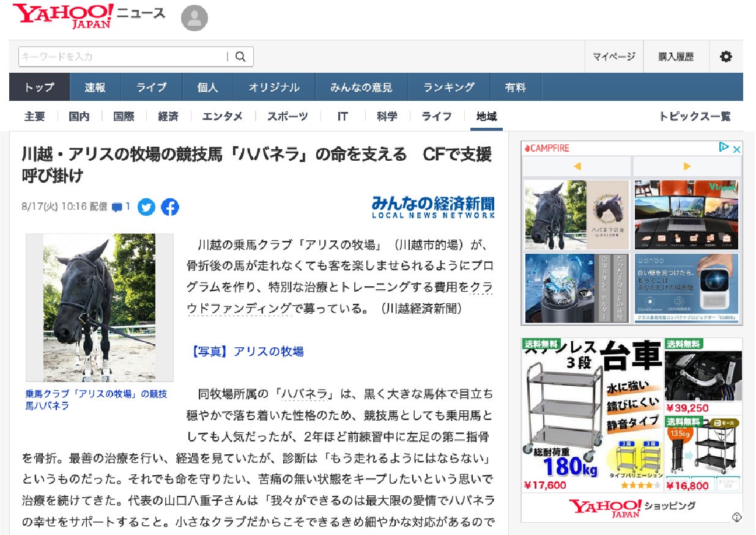The image size is (756, 535).
Task: Go to previous ad with left arrow
Action: click(x=577, y=166)
